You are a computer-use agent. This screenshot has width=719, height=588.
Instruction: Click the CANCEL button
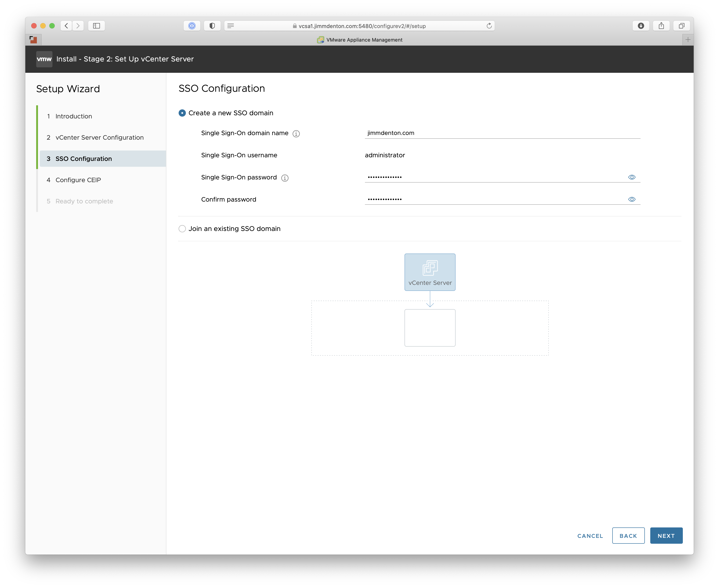[590, 536]
